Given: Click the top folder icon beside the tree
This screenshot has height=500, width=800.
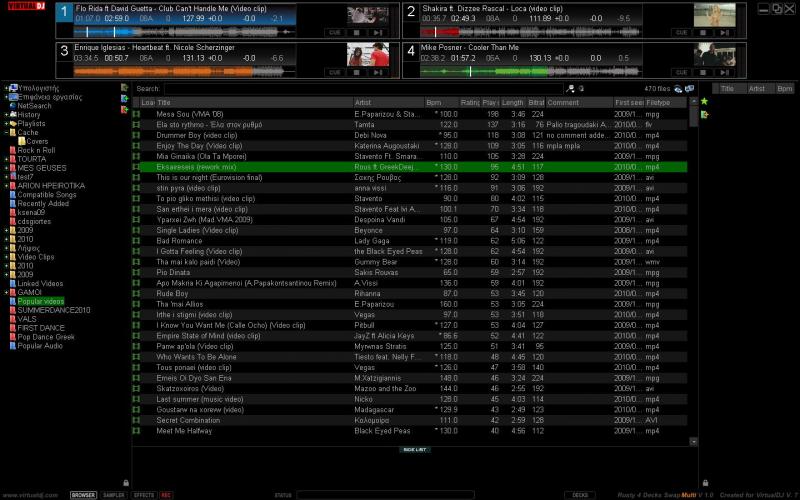Looking at the screenshot, I should 124,88.
